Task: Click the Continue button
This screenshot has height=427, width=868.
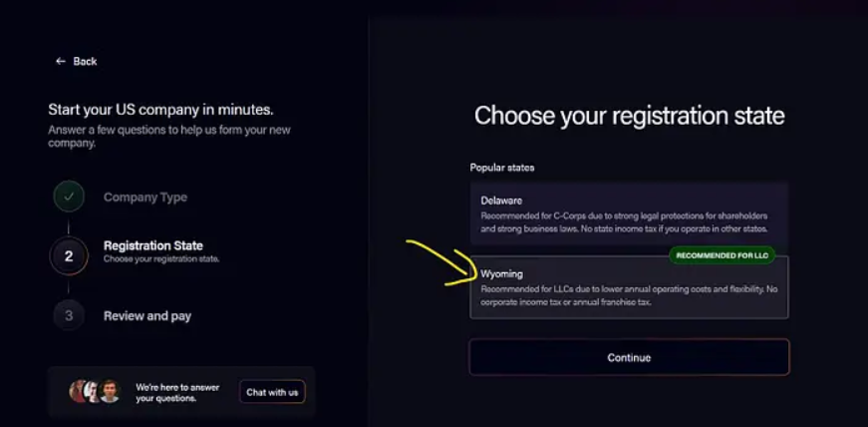Action: pyautogui.click(x=630, y=358)
